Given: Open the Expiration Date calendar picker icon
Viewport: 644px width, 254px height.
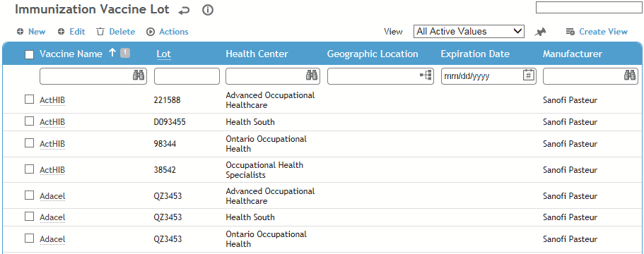Looking at the screenshot, I should (529, 75).
